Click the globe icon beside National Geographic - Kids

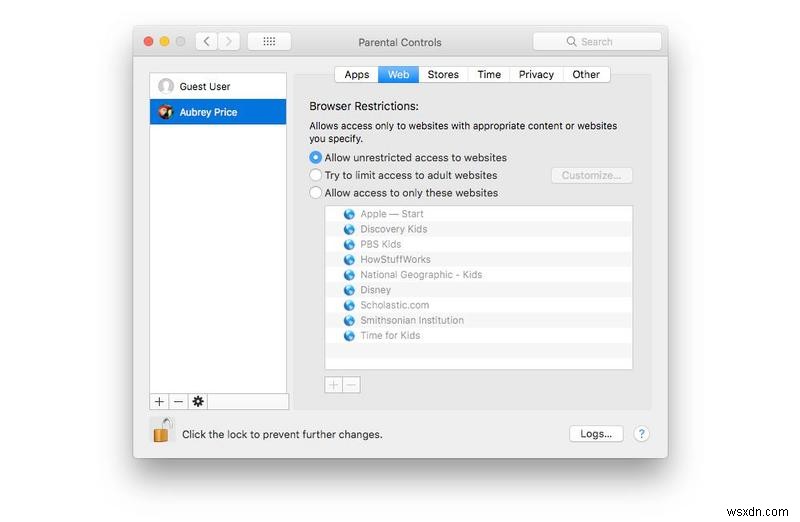pos(349,275)
